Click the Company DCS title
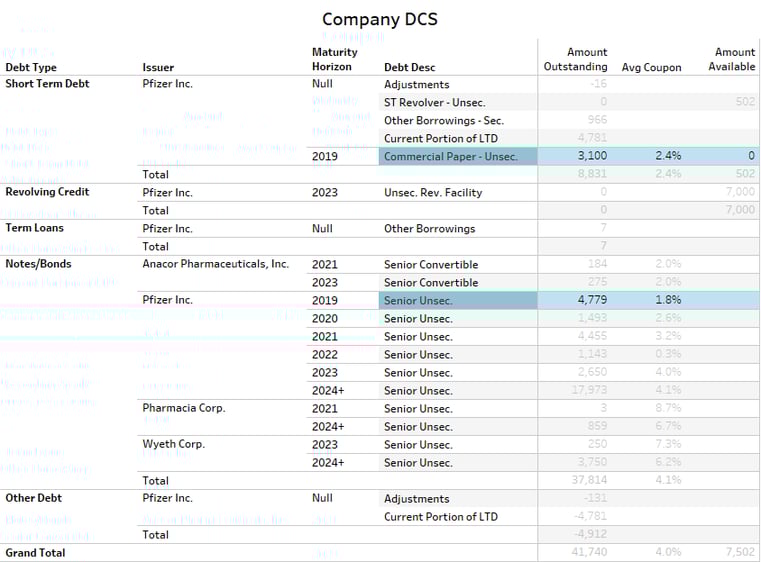Screen dimensions: 761x562 (380, 19)
